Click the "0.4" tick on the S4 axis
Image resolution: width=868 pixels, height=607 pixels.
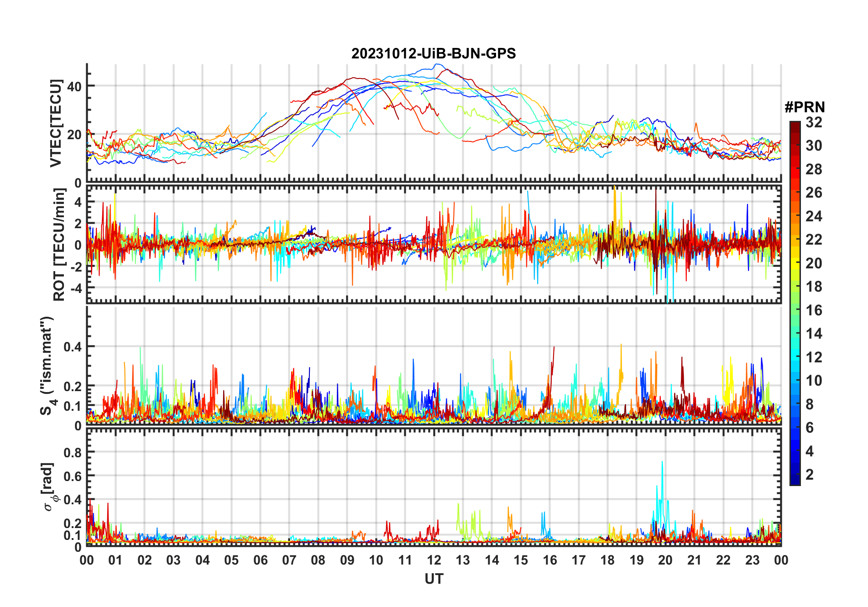[73, 346]
